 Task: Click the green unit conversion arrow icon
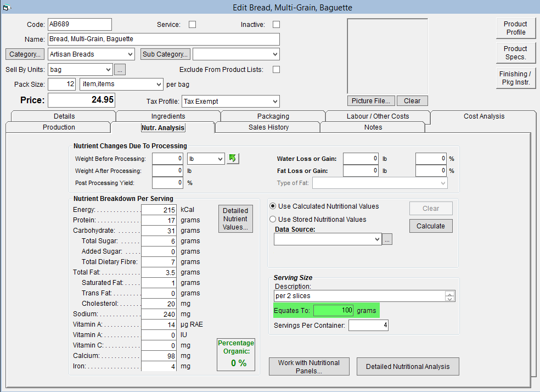[x=233, y=159]
